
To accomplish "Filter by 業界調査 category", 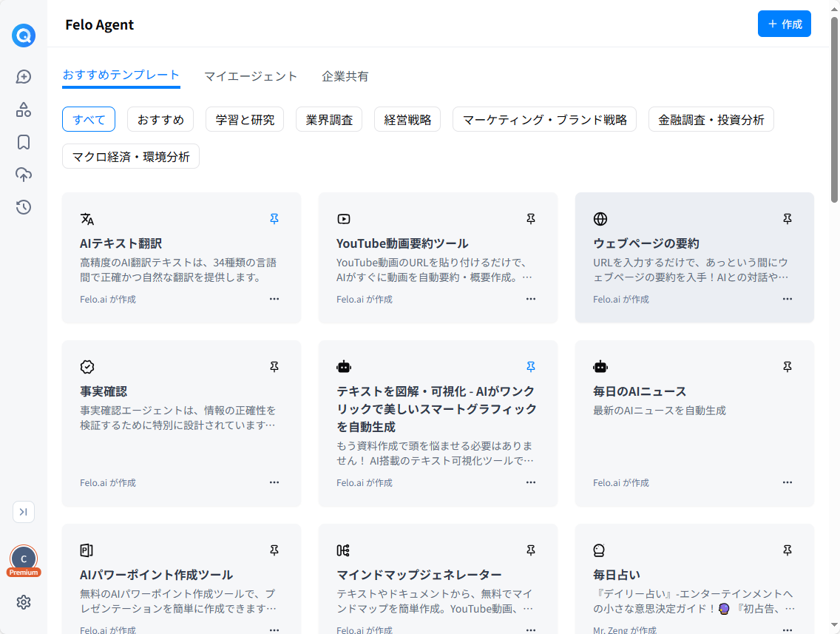I will pyautogui.click(x=329, y=120).
